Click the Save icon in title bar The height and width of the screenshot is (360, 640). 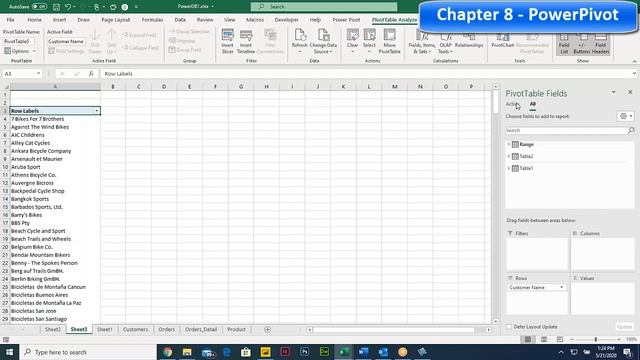click(x=56, y=7)
